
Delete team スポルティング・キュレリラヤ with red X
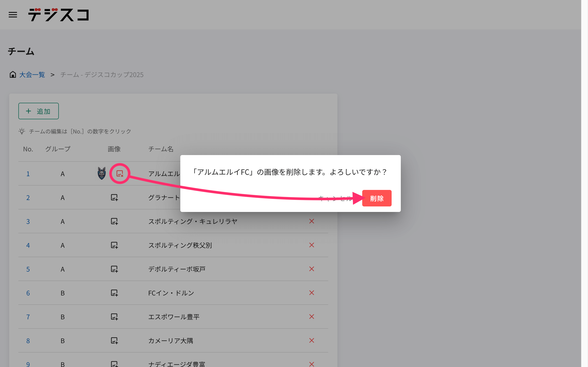(x=311, y=221)
